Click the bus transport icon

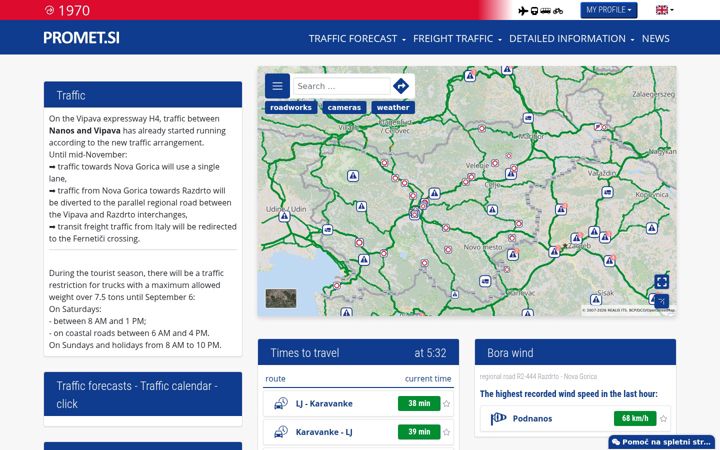pos(546,11)
